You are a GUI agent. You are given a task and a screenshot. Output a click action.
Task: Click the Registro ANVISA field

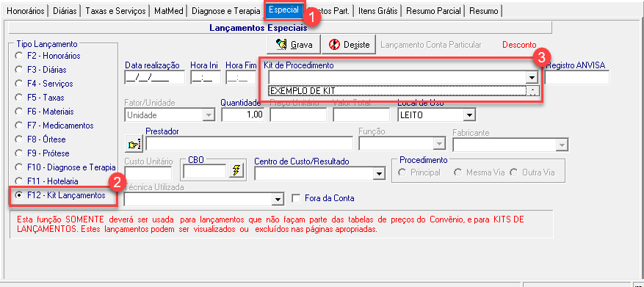[577, 77]
